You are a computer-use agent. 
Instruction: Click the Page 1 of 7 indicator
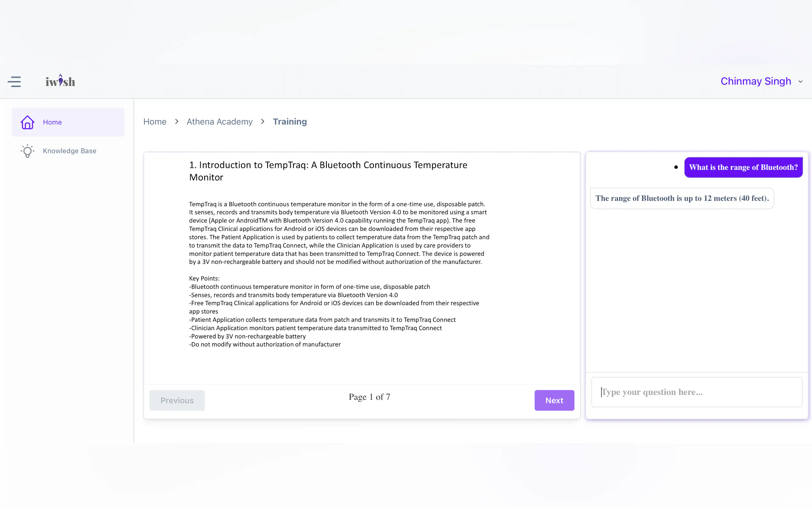(369, 397)
